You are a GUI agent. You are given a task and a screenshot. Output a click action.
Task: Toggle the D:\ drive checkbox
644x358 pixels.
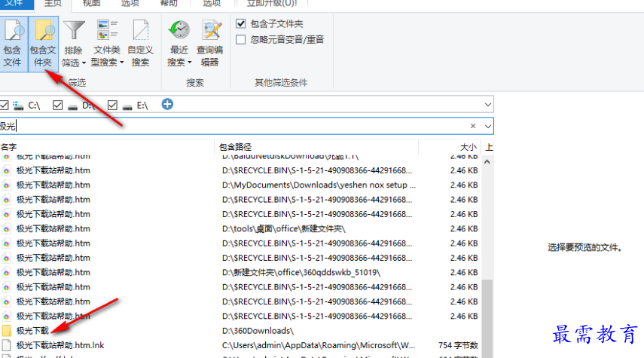click(57, 106)
